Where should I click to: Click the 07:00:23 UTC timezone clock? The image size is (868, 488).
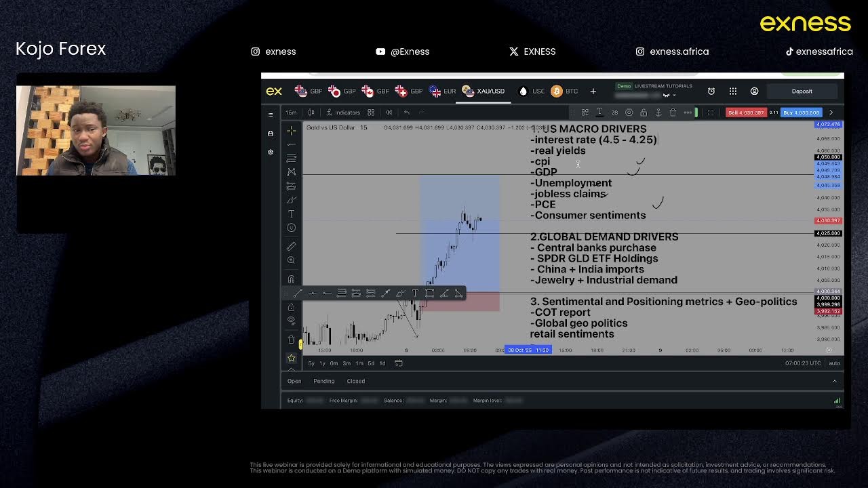point(803,363)
